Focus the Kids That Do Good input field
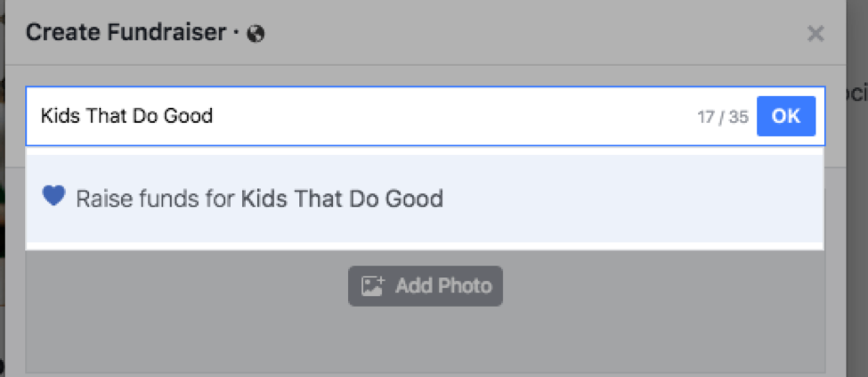868x377 pixels. tap(356, 116)
